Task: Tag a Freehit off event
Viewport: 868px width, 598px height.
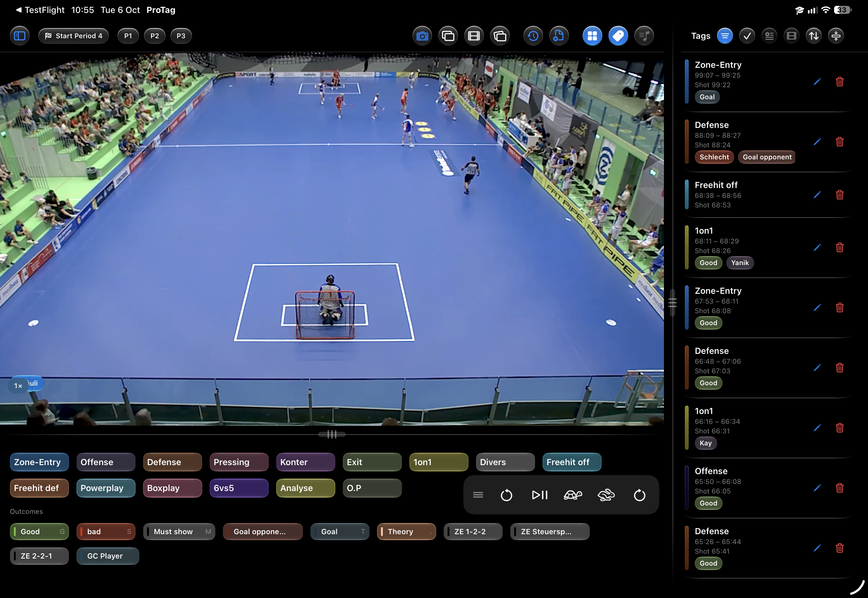Action: 572,462
